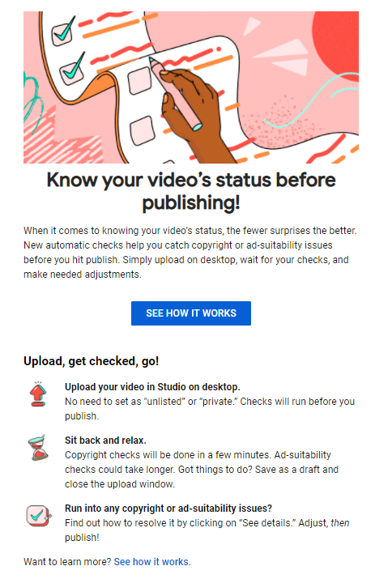Screen dimensions: 392x579
Task: Click 'Run into any copyright or ad-suitability issues?'
Action: tap(168, 508)
